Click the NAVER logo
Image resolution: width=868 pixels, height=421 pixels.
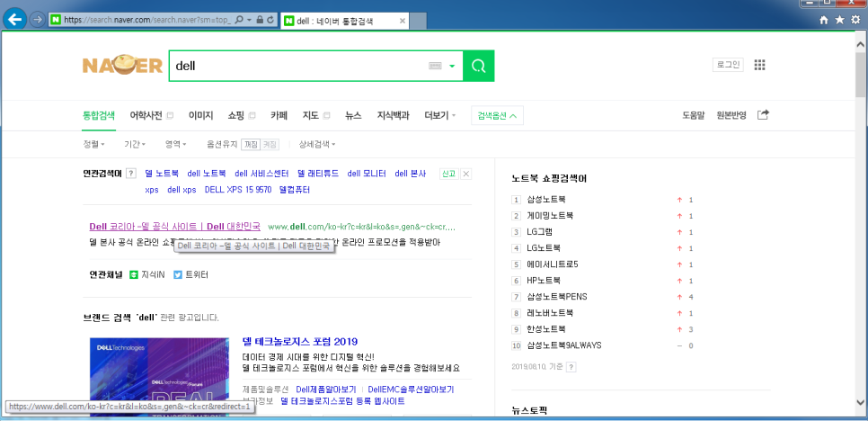(x=122, y=66)
